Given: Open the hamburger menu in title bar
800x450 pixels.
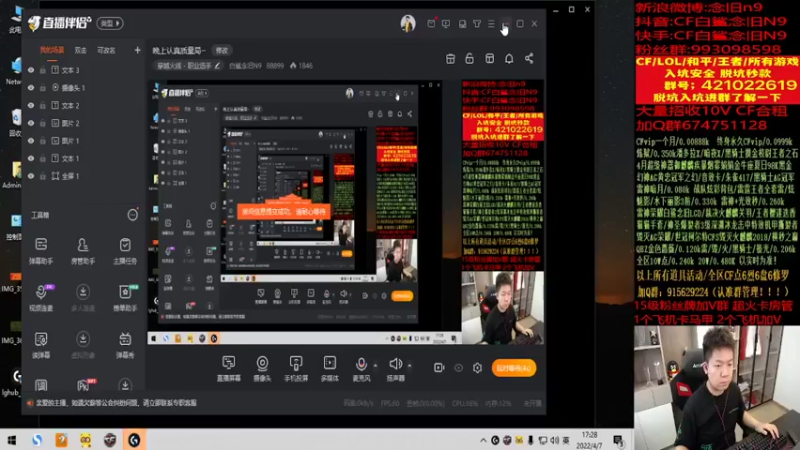Looking at the screenshot, I should [x=491, y=23].
